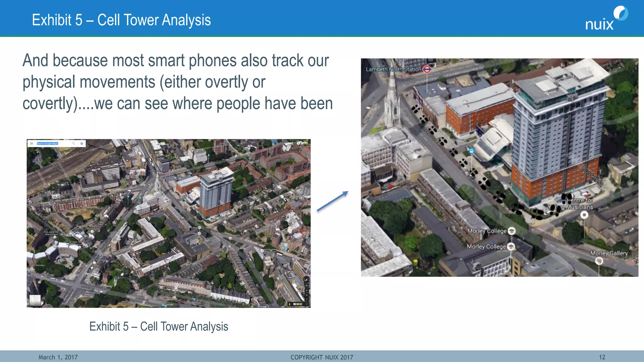Click the Centre for Young Musicians pin in the enlarged map
Image resolution: width=644 pixels, height=362 pixels.
(x=584, y=215)
